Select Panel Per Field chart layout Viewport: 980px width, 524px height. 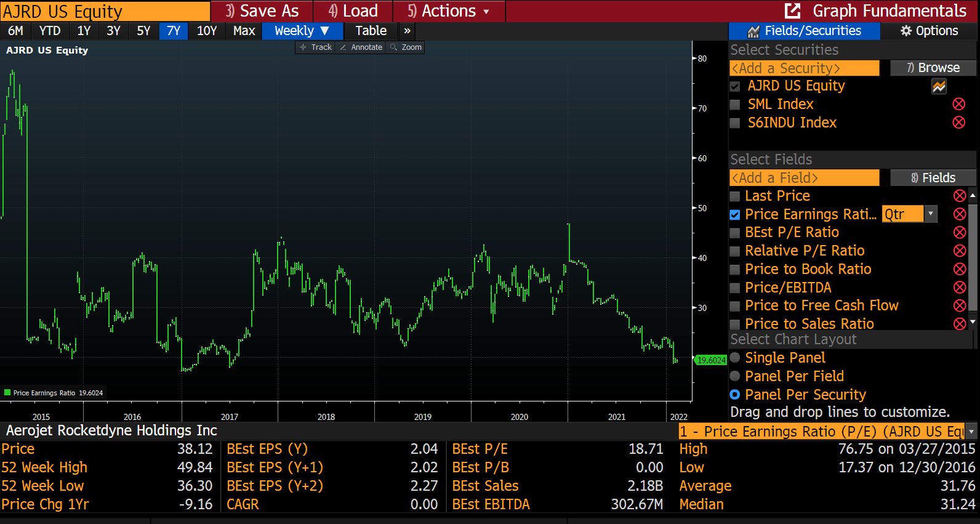coord(735,376)
